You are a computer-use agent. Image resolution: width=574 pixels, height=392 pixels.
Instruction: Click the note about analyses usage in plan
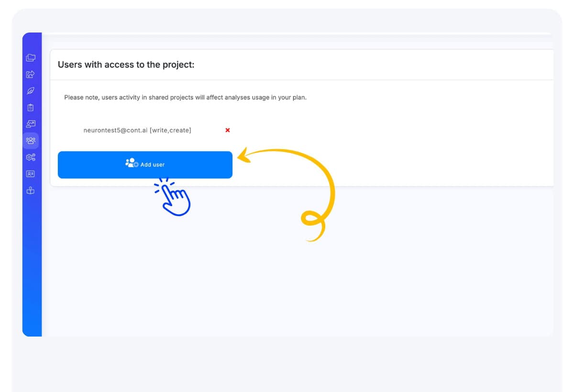[186, 98]
